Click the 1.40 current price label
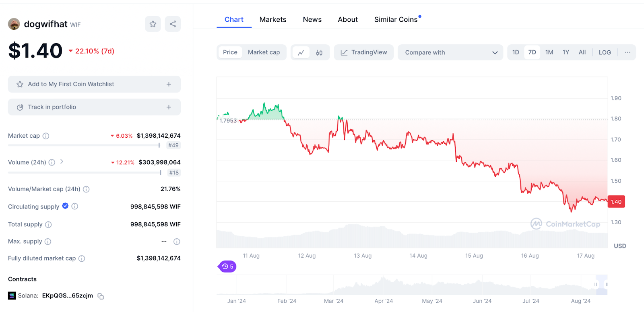Screen dimensions: 644x312 tap(616, 202)
